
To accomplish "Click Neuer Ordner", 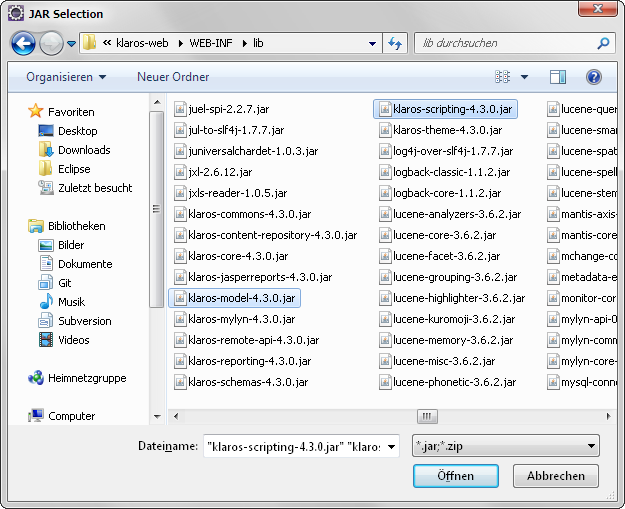I will [173, 77].
